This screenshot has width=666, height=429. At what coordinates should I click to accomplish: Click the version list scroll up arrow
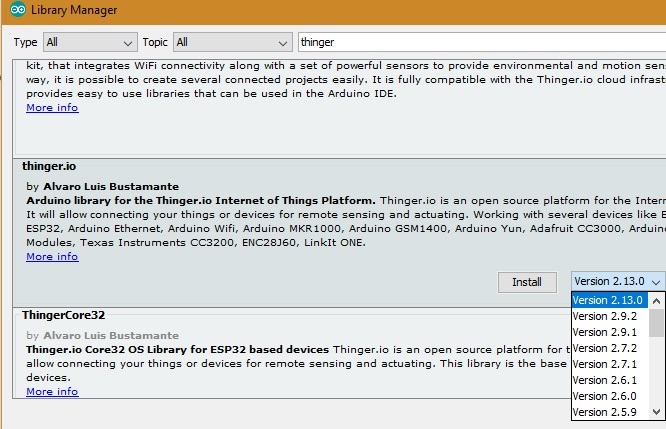pyautogui.click(x=656, y=301)
